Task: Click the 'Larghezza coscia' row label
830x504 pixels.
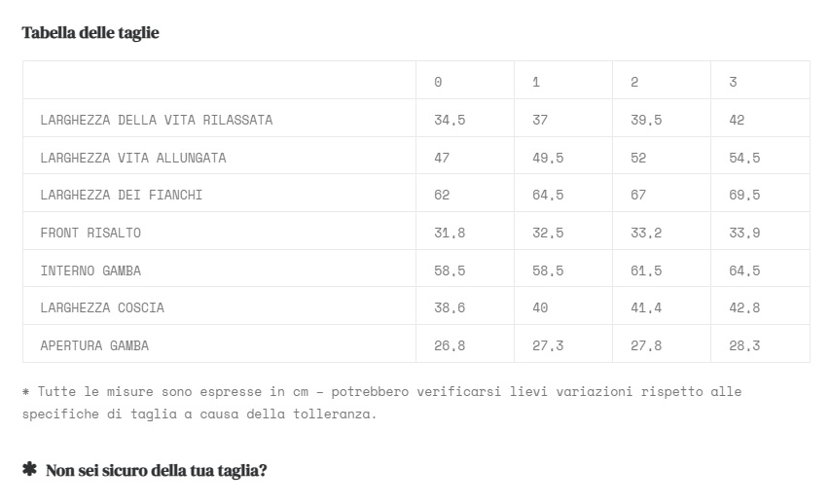Action: tap(102, 308)
